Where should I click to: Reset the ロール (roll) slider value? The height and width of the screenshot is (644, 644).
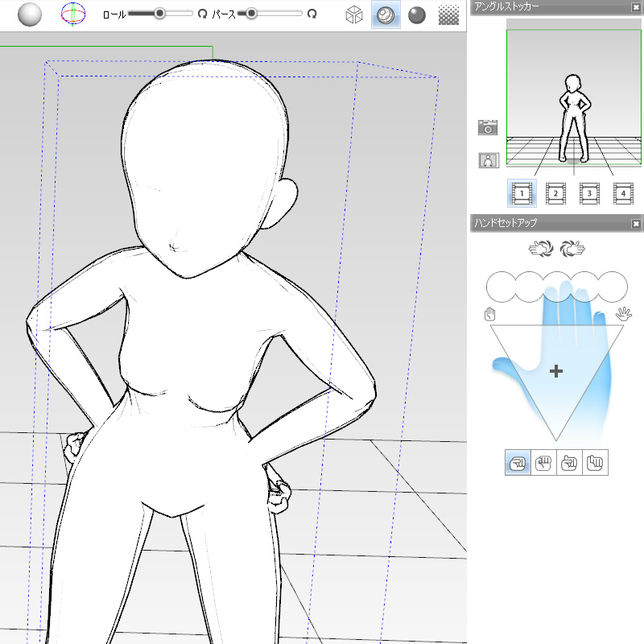(x=203, y=14)
